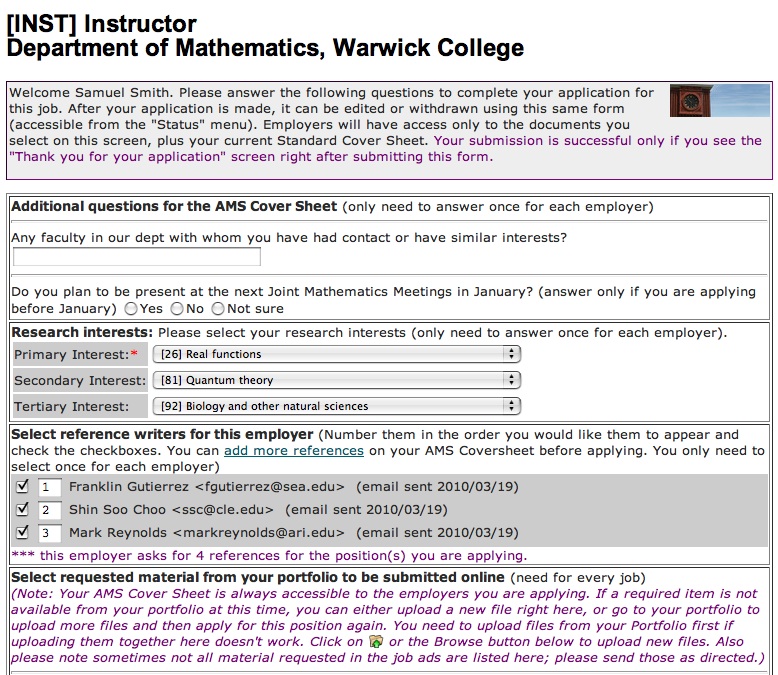Screen dimensions: 778x675
Task: Click order number field for Mark Reynolds
Action: point(50,533)
